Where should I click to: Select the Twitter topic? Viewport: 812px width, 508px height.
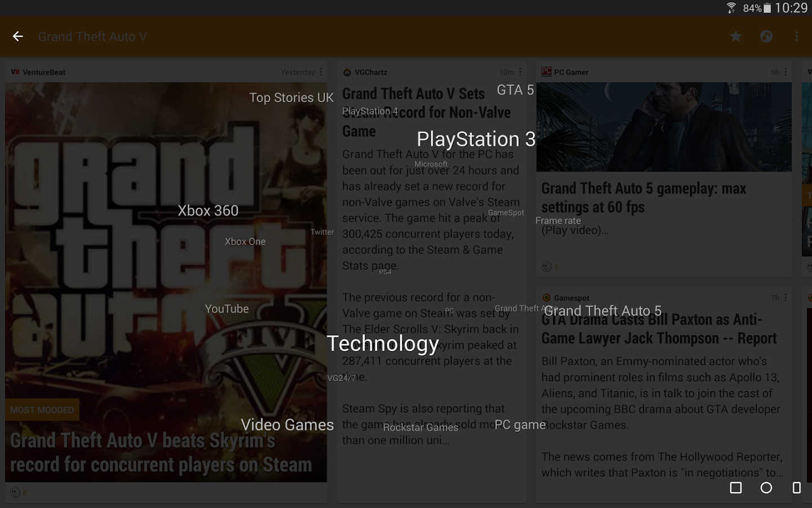[322, 232]
